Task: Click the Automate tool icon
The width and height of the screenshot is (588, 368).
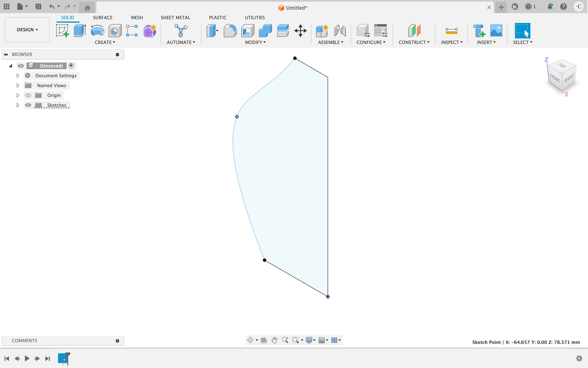Action: coord(181,31)
